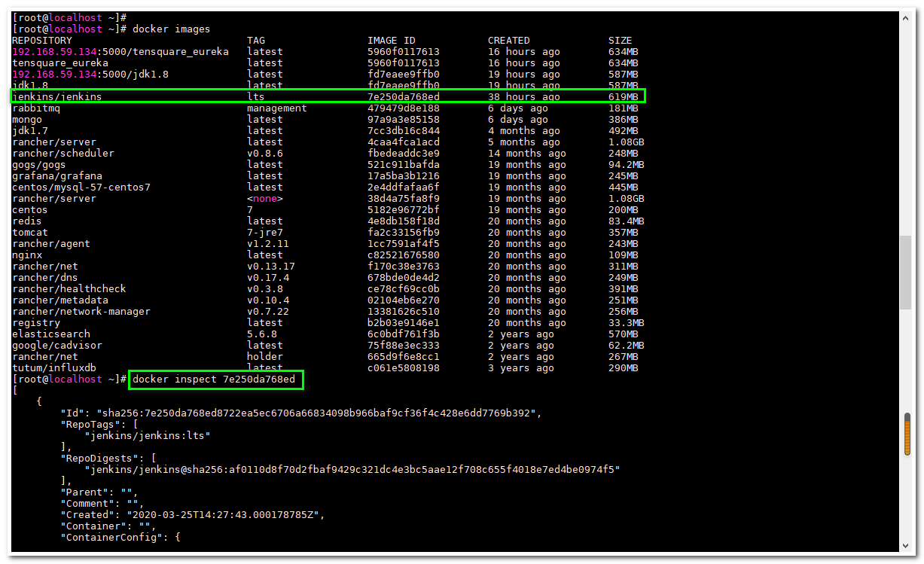Click the SIZE column header
Image resolution: width=924 pixels, height=564 pixels.
pos(621,40)
